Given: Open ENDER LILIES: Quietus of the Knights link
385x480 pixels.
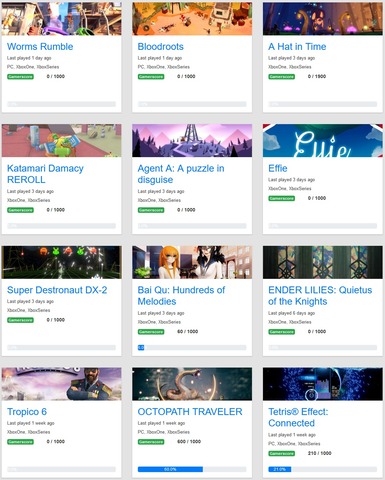Looking at the screenshot, I should [x=320, y=296].
